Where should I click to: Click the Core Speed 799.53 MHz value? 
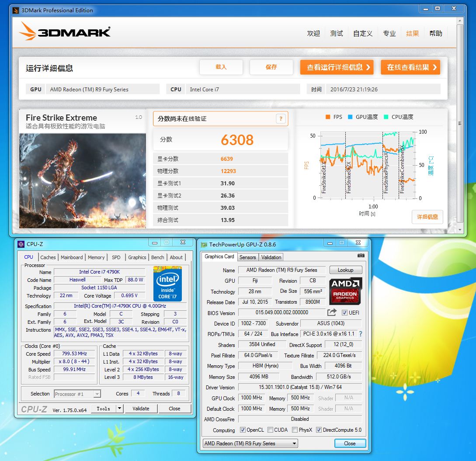point(74,354)
